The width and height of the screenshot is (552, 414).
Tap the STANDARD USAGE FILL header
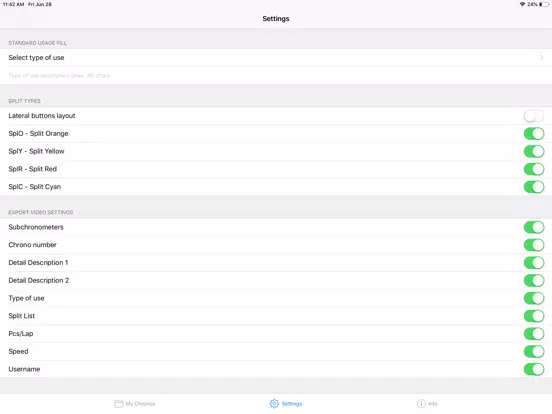(37, 43)
